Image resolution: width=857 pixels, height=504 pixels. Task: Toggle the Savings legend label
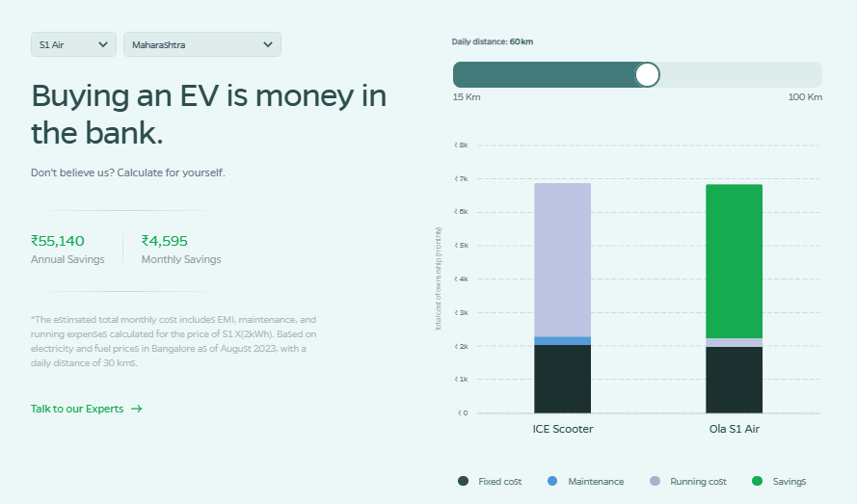(x=789, y=481)
